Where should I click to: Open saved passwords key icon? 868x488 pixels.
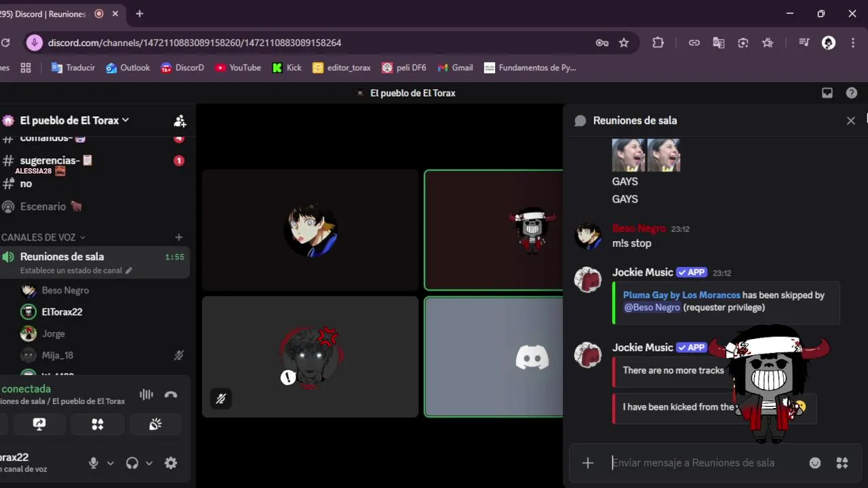(x=602, y=43)
